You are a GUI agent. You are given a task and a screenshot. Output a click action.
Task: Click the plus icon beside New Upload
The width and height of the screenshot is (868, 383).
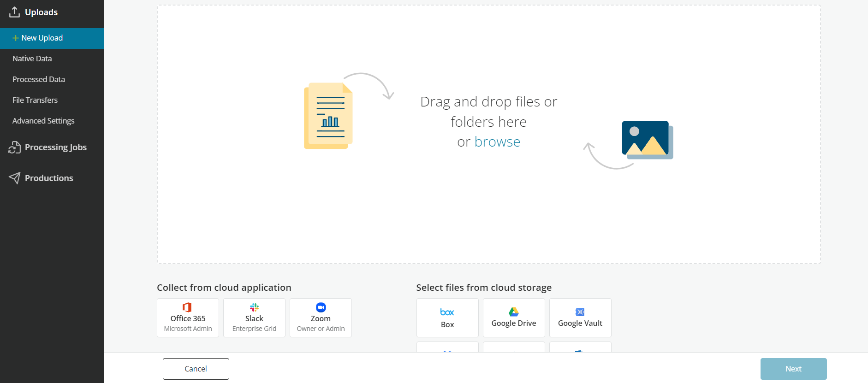(16, 38)
